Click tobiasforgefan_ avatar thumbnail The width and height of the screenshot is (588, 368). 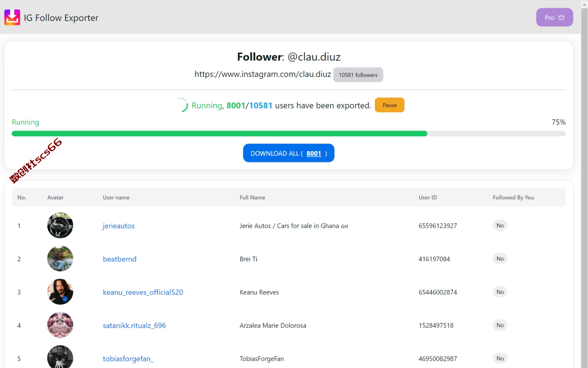60,357
